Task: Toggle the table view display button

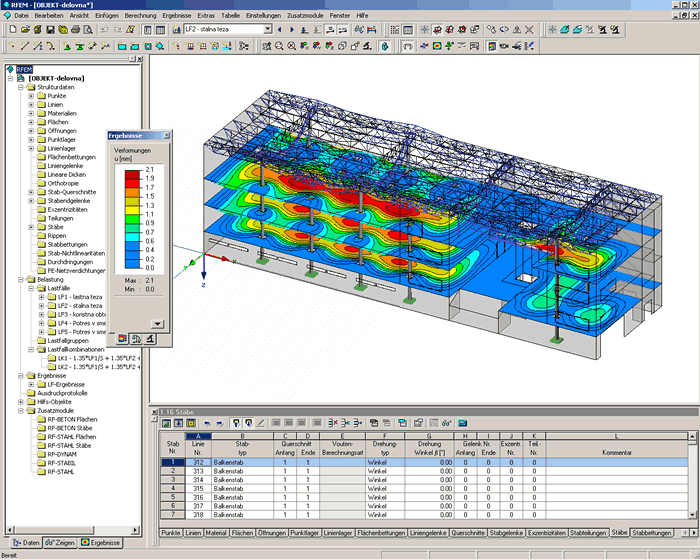Action: click(x=160, y=29)
